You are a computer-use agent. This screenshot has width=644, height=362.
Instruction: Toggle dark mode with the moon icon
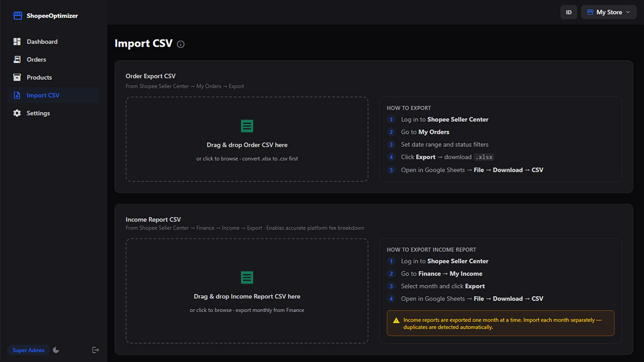coord(56,350)
